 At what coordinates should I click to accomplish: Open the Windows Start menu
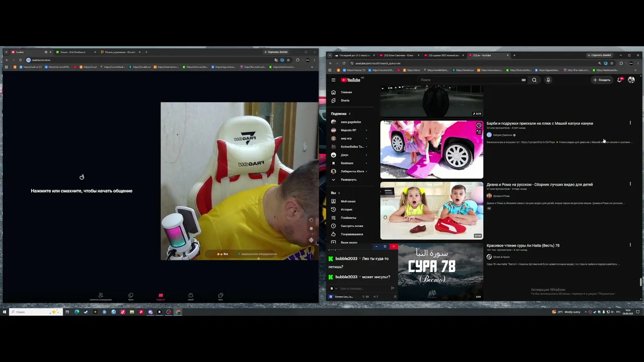[x=5, y=312]
